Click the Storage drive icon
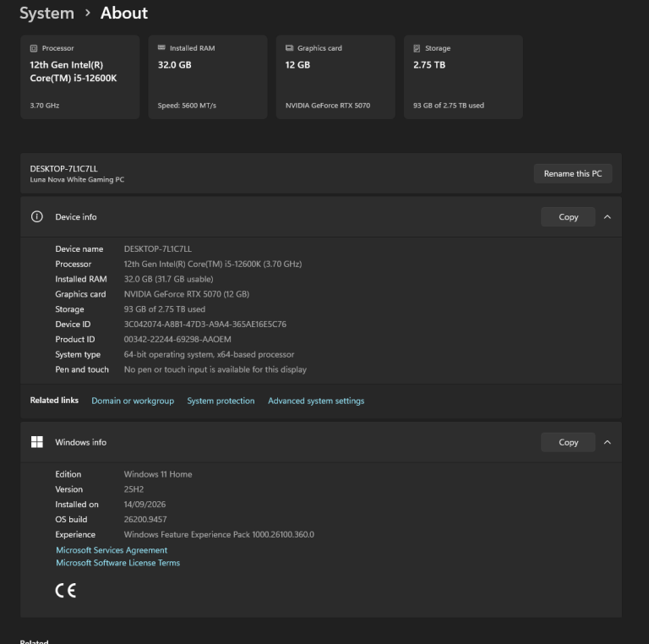 coord(417,48)
